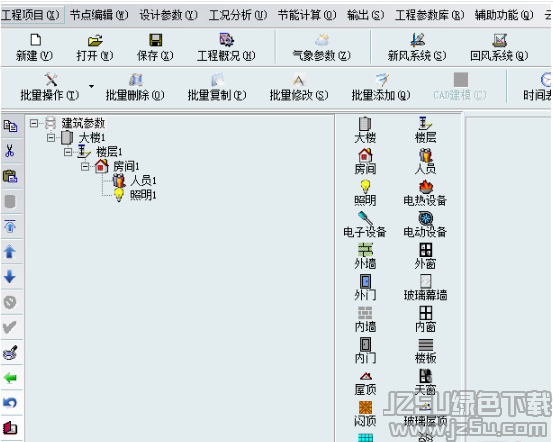This screenshot has height=442, width=553.
Task: Select 房间1 in the tree
Action: [x=126, y=166]
